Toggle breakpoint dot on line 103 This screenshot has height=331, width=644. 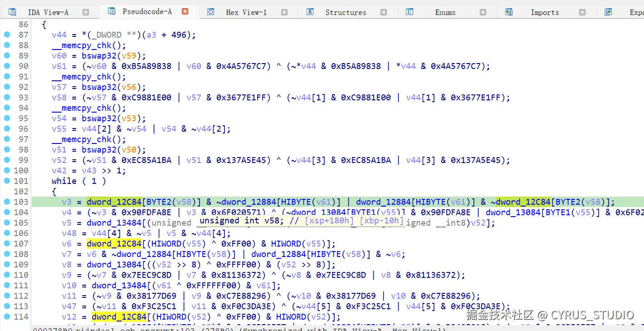tap(7, 202)
